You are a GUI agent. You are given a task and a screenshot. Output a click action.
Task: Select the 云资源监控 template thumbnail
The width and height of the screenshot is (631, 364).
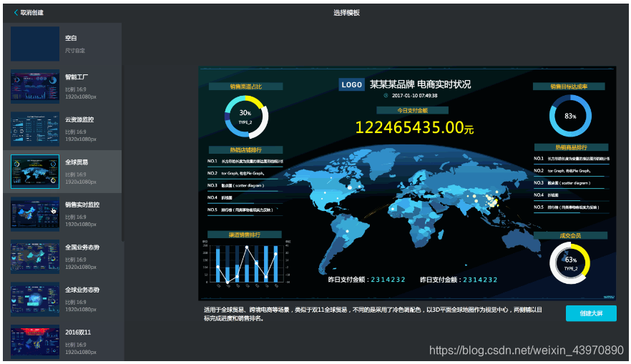(35, 129)
